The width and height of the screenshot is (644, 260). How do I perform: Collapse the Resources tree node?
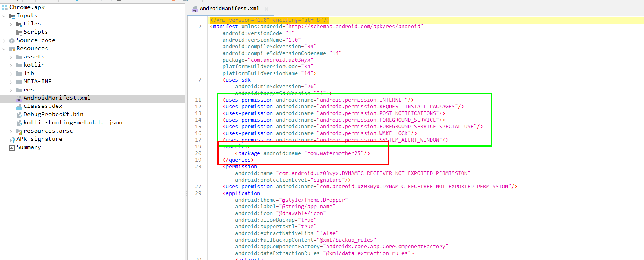coord(4,49)
